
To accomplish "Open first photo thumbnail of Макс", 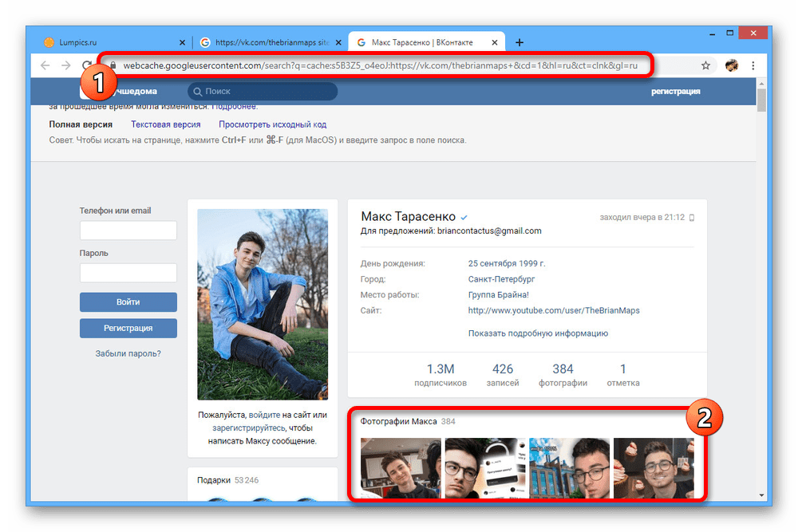I will click(401, 468).
